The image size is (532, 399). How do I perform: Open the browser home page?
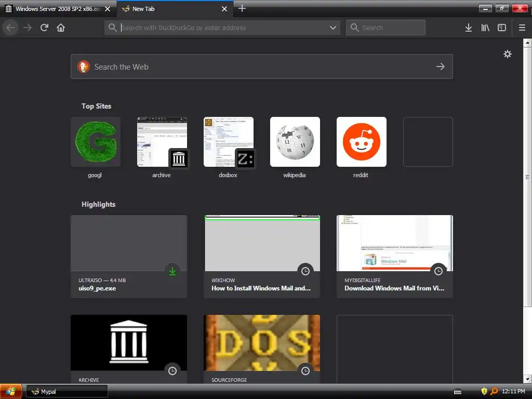coord(61,28)
